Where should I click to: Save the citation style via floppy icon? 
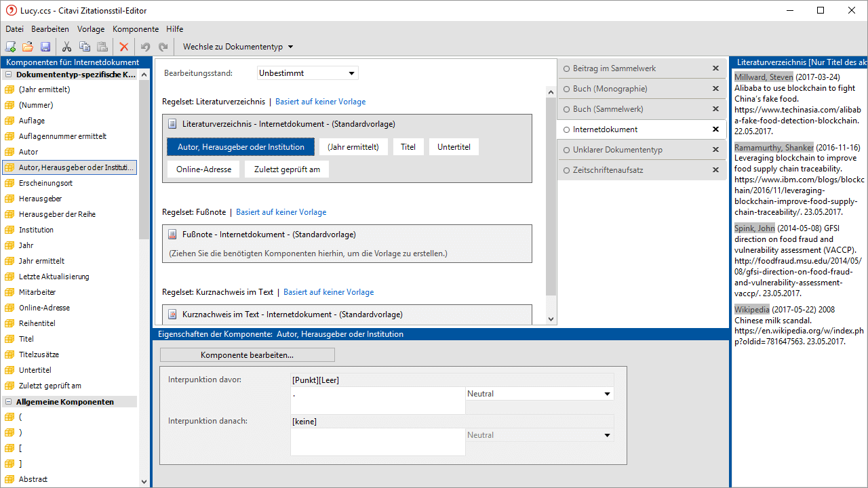pyautogui.click(x=45, y=47)
